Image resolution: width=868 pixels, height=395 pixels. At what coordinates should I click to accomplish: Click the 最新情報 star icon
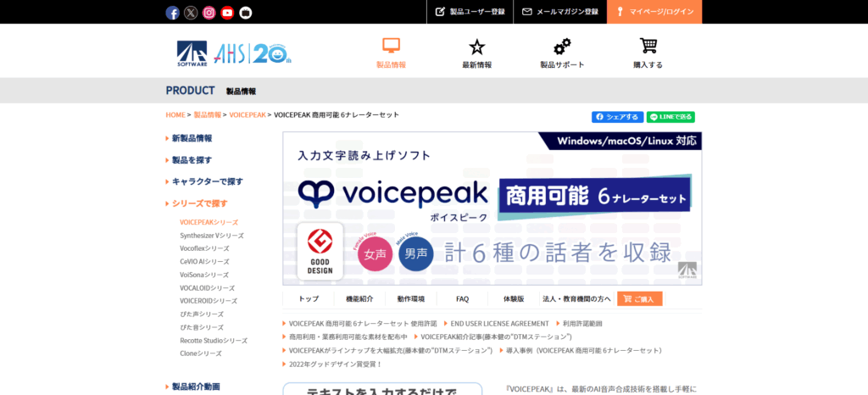click(476, 47)
